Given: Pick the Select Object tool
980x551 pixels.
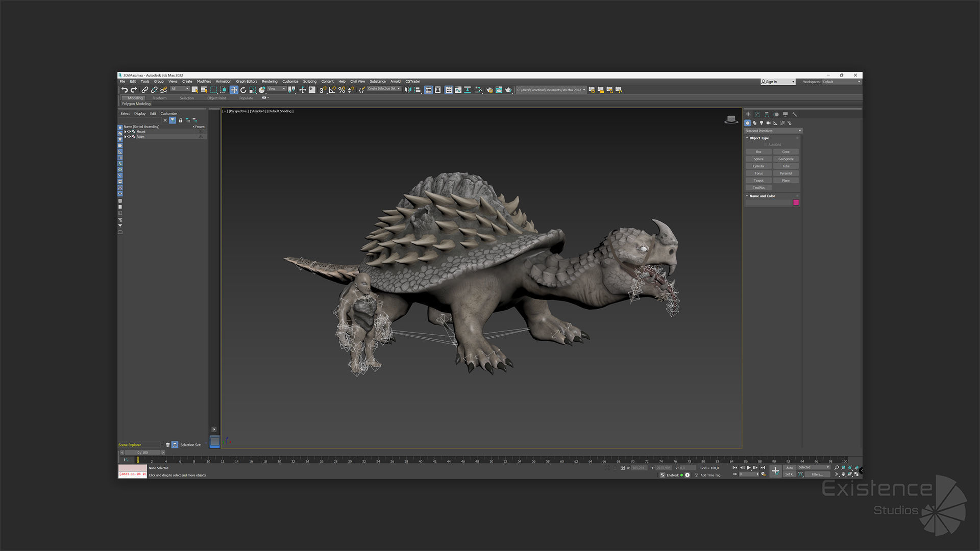Looking at the screenshot, I should [194, 90].
